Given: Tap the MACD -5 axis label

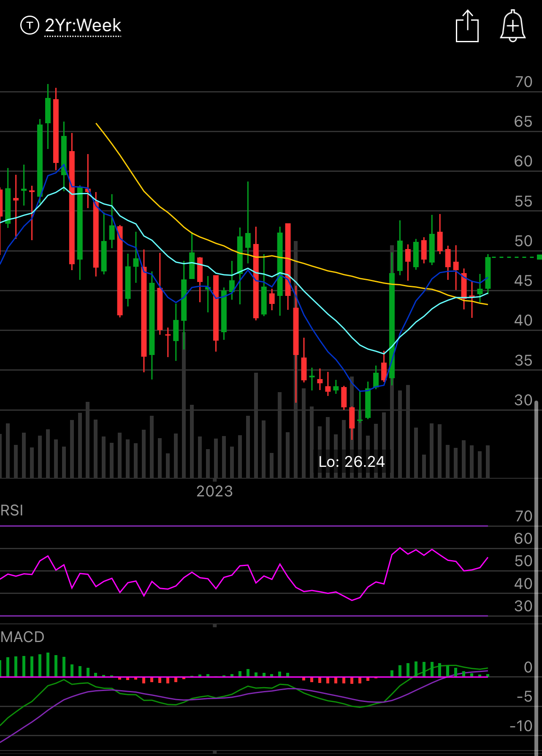Looking at the screenshot, I should [525, 696].
